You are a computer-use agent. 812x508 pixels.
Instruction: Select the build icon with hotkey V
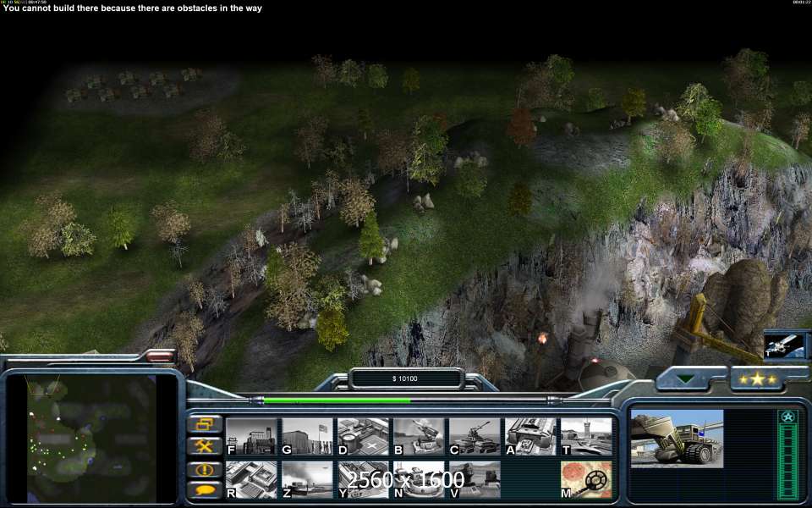[475, 480]
